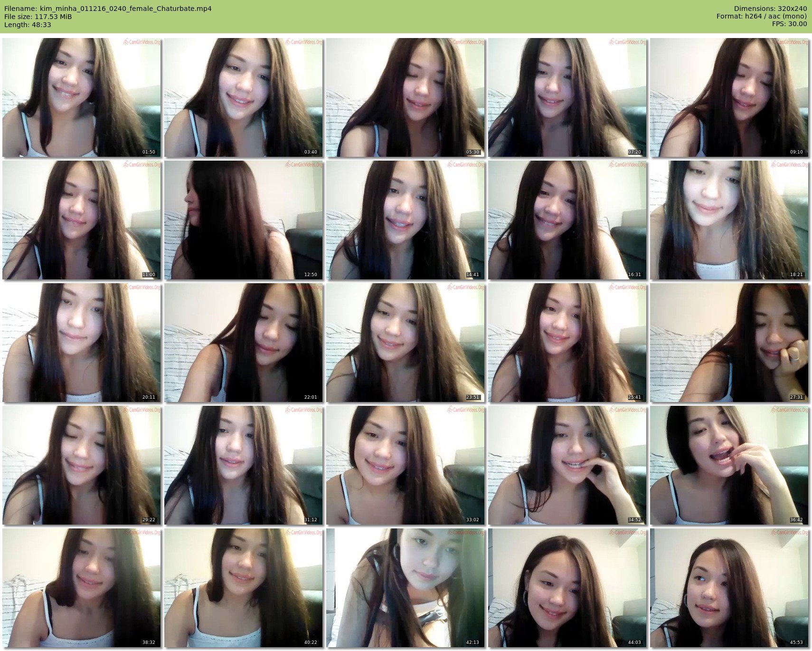812x651 pixels.
Task: Open the frame timestamped 16:31
Action: click(x=567, y=220)
